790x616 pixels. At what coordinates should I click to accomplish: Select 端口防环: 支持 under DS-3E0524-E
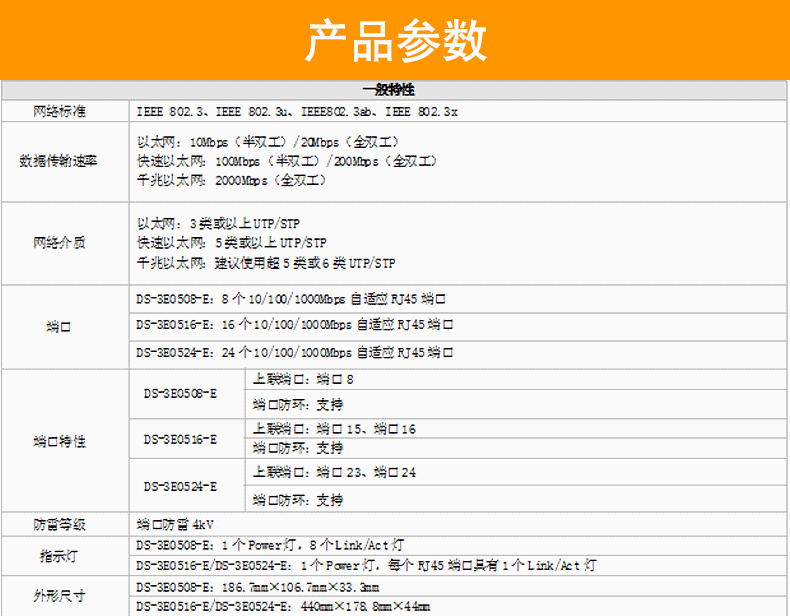click(x=298, y=500)
